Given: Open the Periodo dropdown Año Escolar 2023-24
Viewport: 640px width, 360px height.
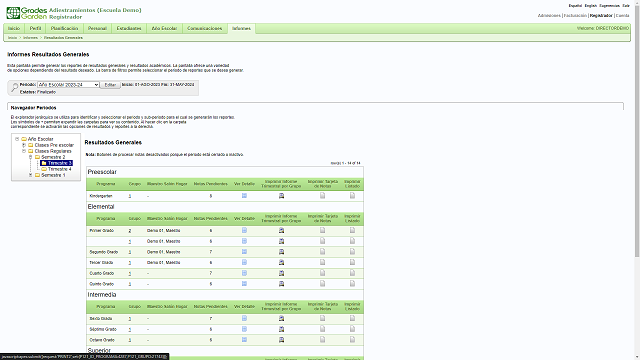Looking at the screenshot, I should click(x=68, y=85).
